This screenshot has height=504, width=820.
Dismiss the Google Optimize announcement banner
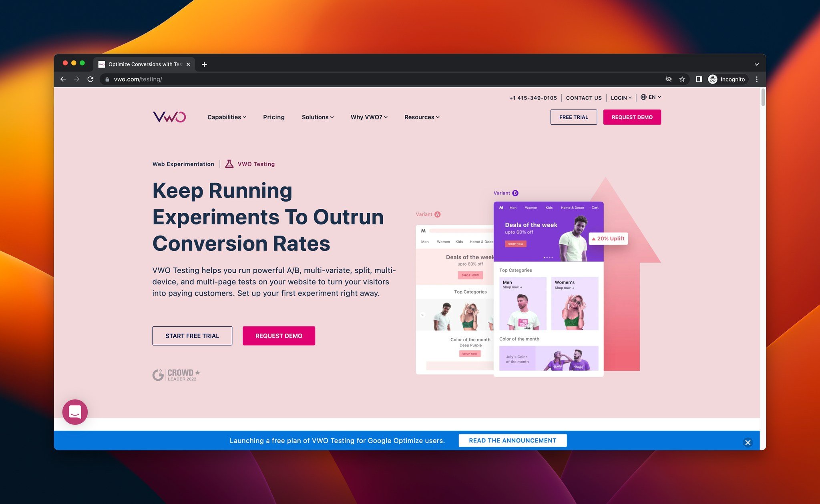(749, 442)
